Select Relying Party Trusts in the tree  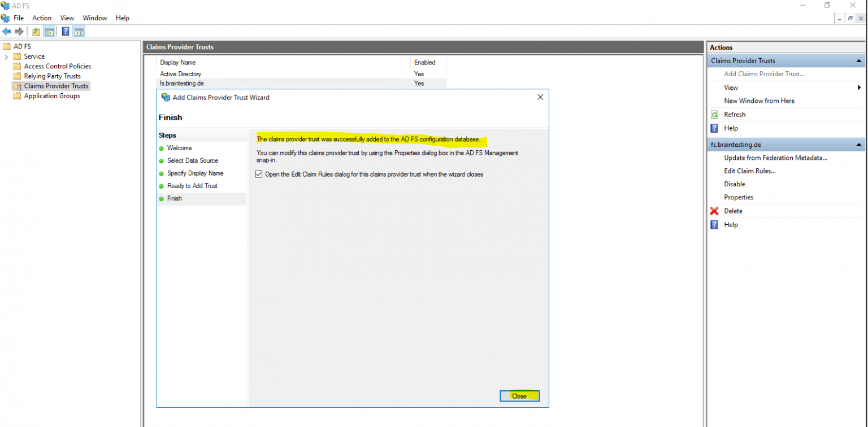(51, 76)
